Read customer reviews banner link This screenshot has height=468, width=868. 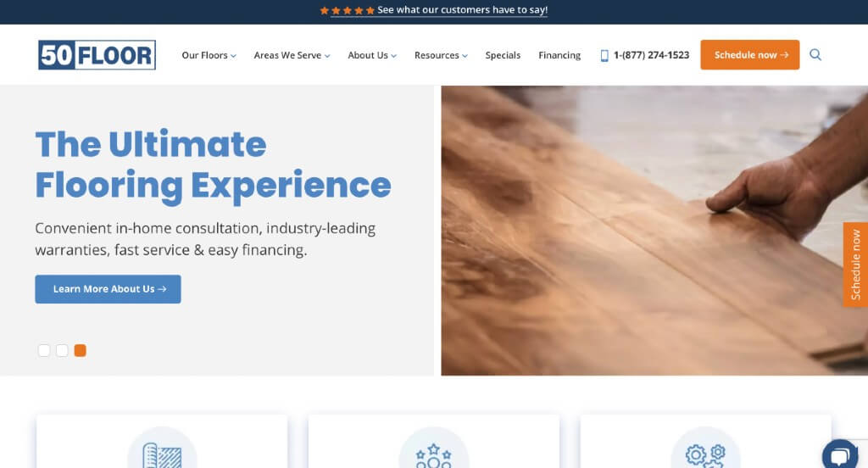(x=462, y=10)
